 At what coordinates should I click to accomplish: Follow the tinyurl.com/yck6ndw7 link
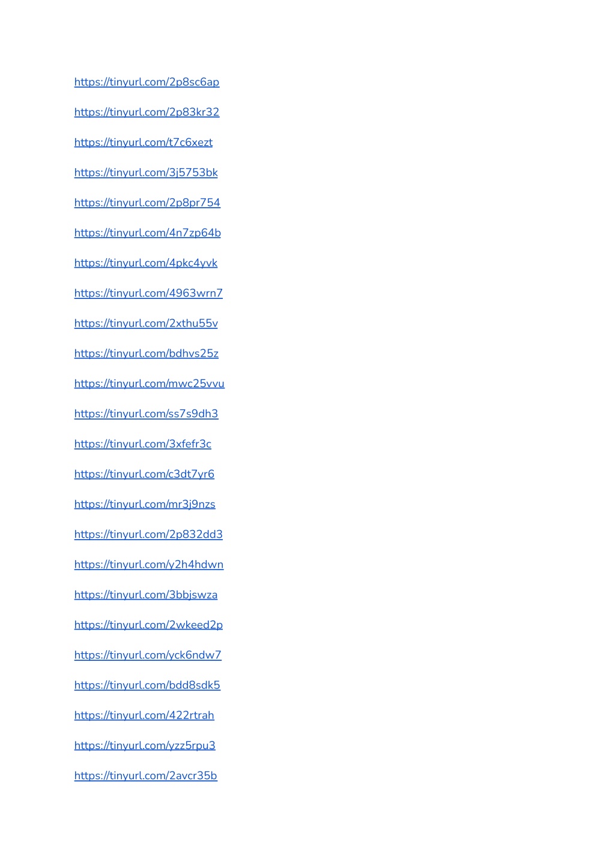click(x=148, y=656)
